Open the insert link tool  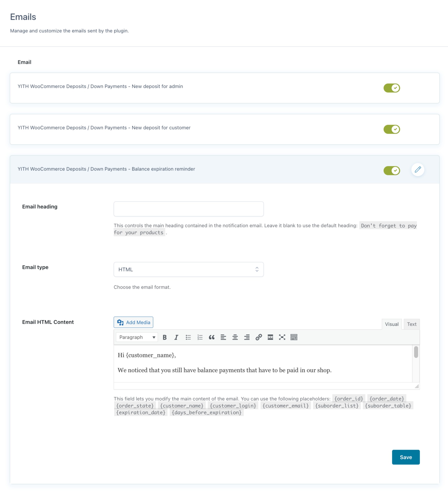pyautogui.click(x=259, y=337)
